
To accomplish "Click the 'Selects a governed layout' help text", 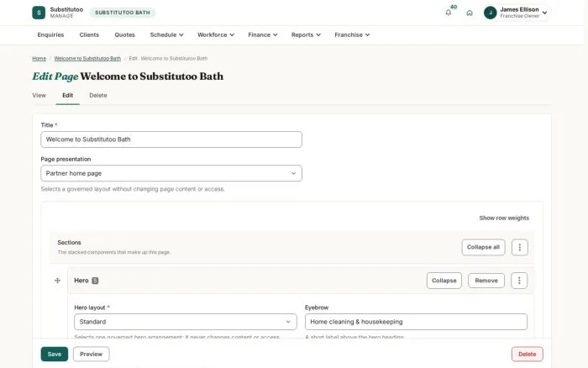I will [133, 189].
